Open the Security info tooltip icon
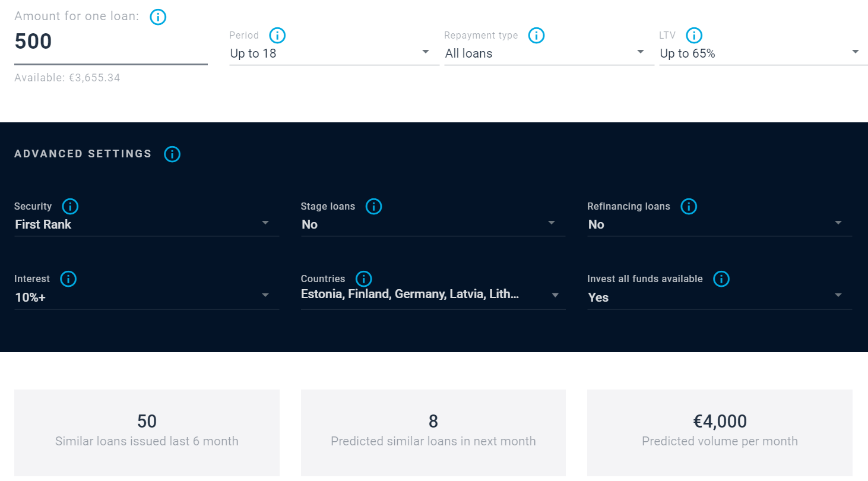The height and width of the screenshot is (481, 868). (70, 206)
